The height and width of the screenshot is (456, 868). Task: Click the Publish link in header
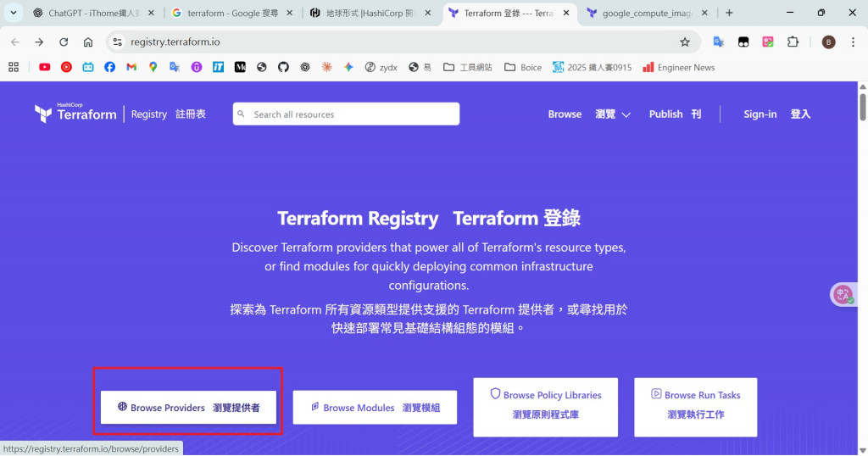pos(675,114)
